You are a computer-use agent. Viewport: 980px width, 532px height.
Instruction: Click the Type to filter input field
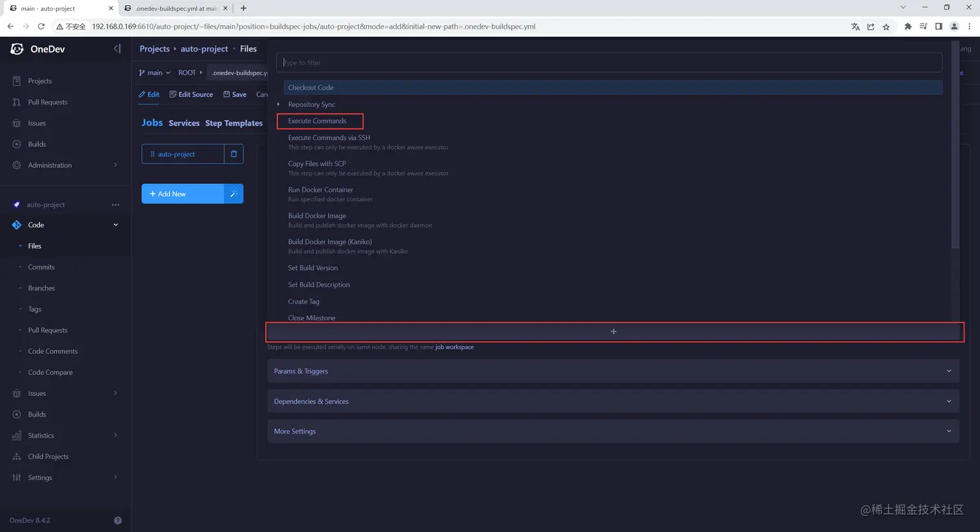[609, 63]
